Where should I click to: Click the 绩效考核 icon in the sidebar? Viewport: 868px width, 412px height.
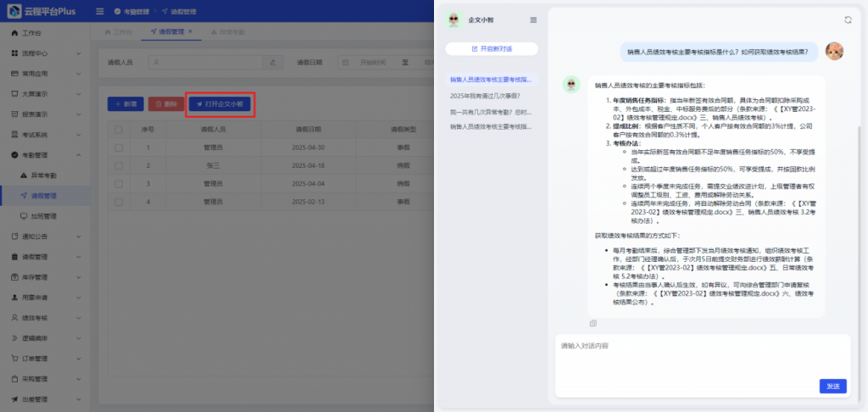(x=14, y=318)
